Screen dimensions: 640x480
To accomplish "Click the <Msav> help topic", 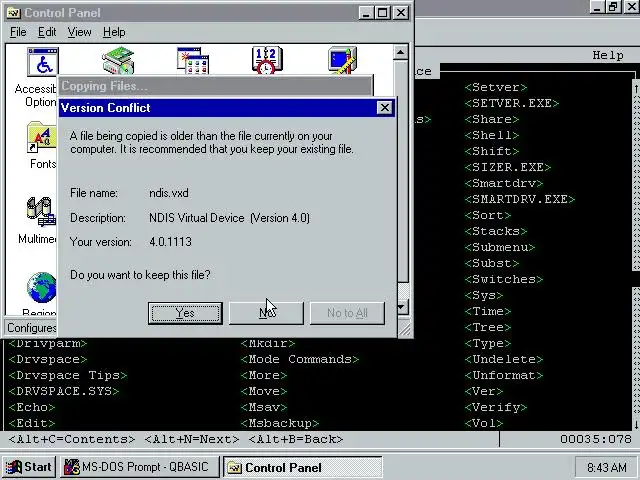I will [264, 407].
